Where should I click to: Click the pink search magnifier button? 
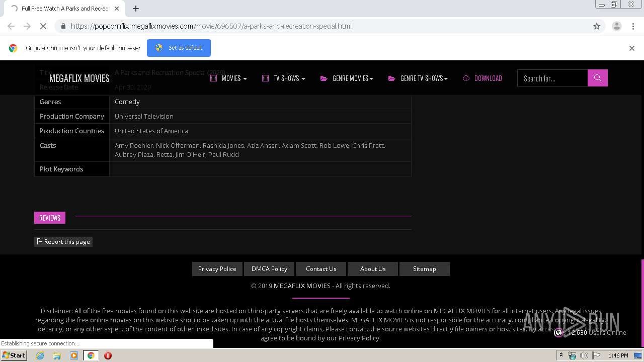click(598, 78)
